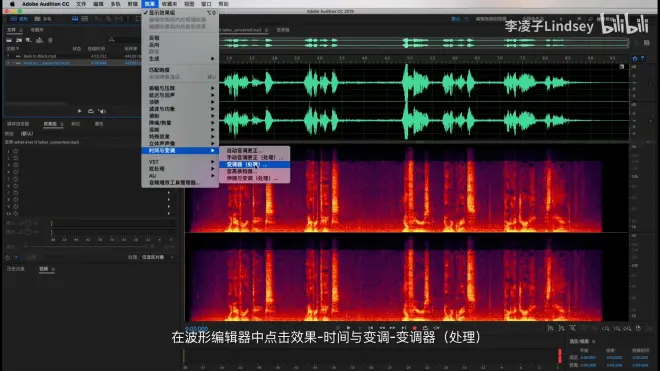The width and height of the screenshot is (660, 371).
Task: Toggle power for effects rack slot 1
Action: [x=16, y=151]
